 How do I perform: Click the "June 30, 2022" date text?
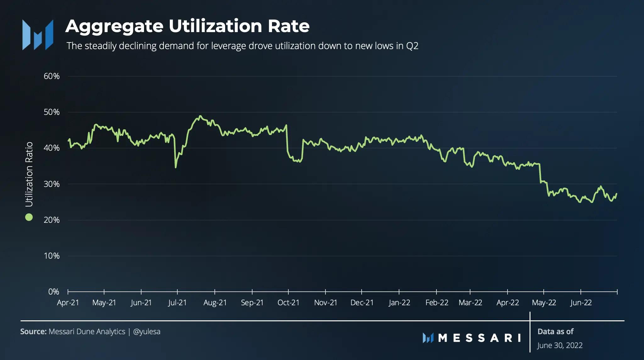(560, 345)
